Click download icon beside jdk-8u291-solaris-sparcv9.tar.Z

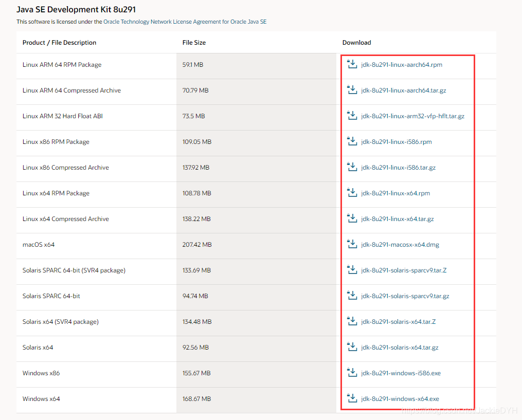point(352,269)
